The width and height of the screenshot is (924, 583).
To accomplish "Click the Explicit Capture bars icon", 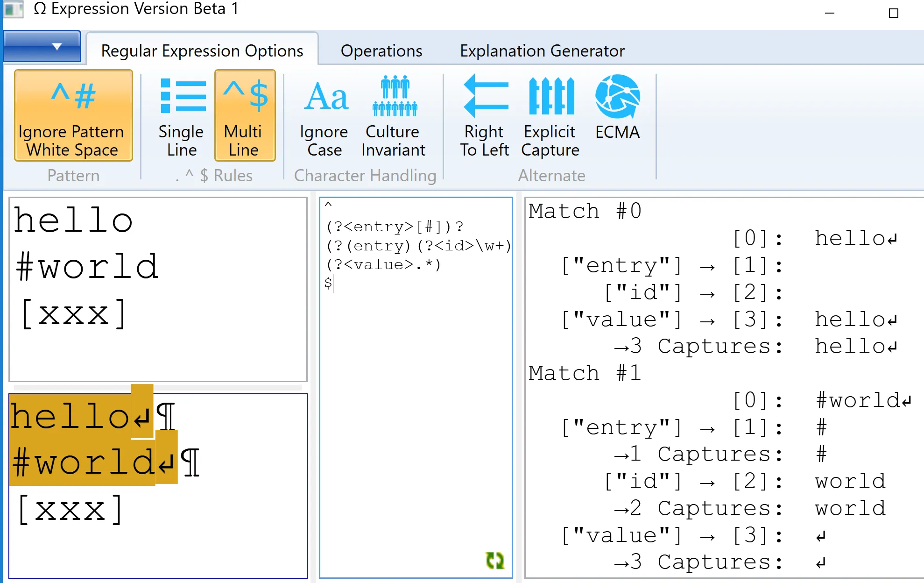I will (551, 97).
